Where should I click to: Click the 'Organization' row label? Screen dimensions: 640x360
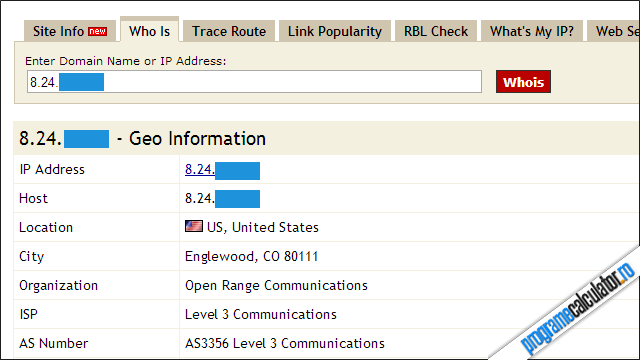pyautogui.click(x=58, y=286)
